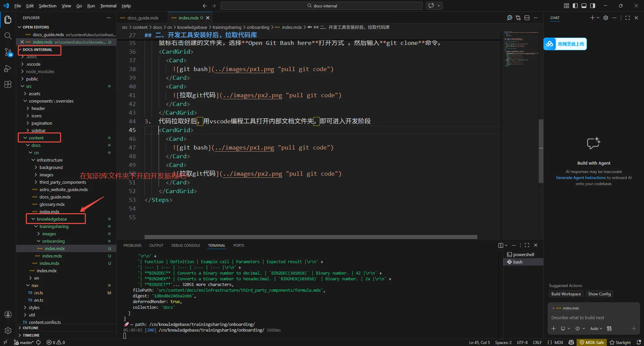Open the Extensions view
The height and width of the screenshot is (346, 644).
(x=8, y=84)
